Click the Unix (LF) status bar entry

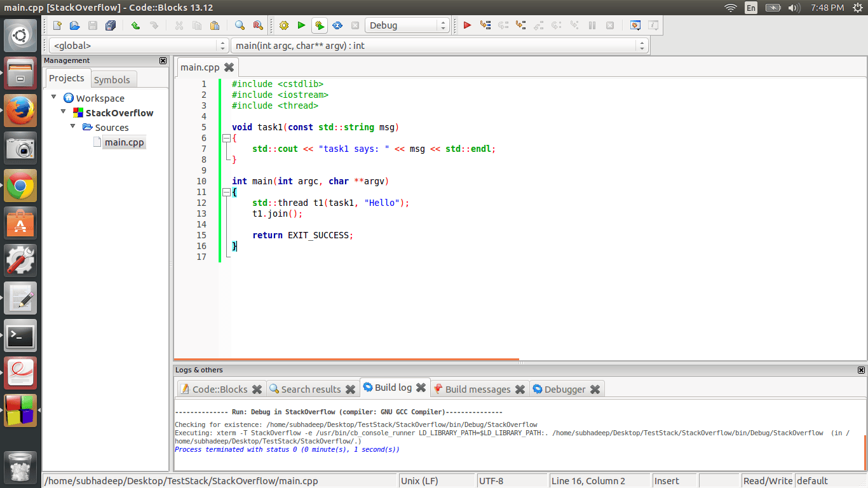click(437, 481)
